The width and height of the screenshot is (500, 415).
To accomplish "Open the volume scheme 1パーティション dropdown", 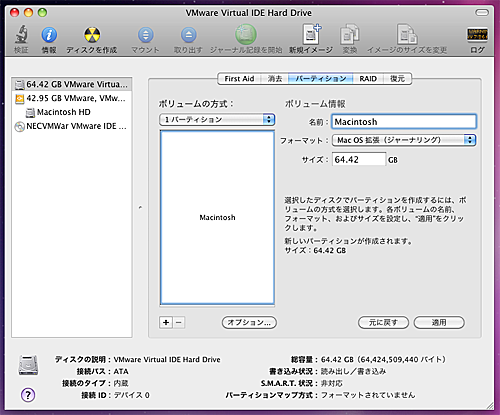I will pos(217,120).
